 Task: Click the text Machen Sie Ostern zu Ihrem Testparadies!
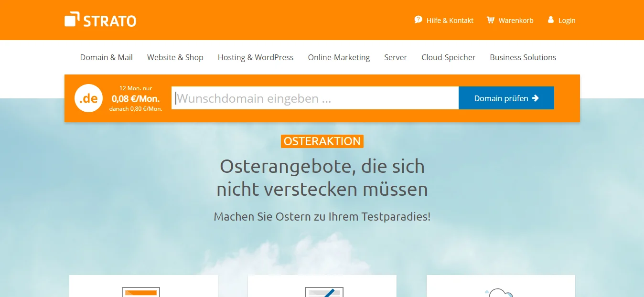click(322, 217)
